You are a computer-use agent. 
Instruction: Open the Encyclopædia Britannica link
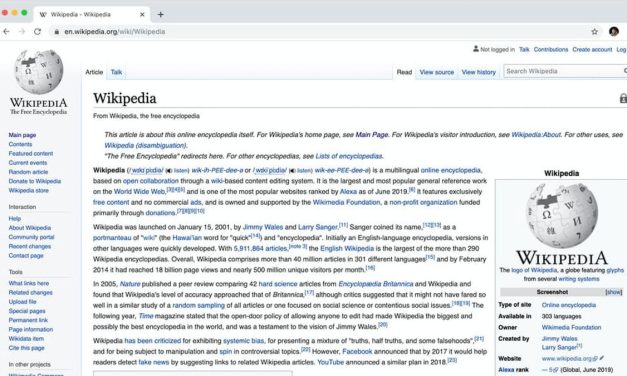click(375, 284)
